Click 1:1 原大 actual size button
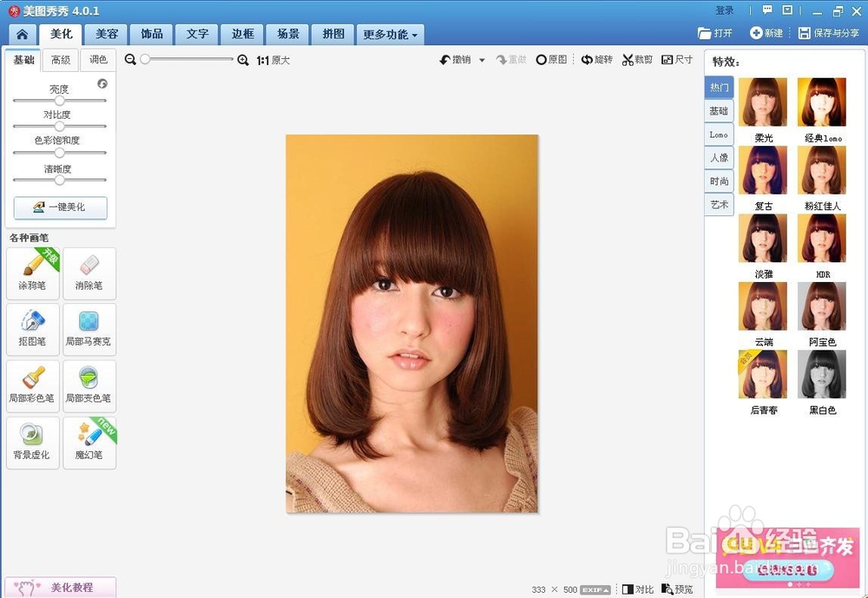The width and height of the screenshot is (868, 598). 273,60
